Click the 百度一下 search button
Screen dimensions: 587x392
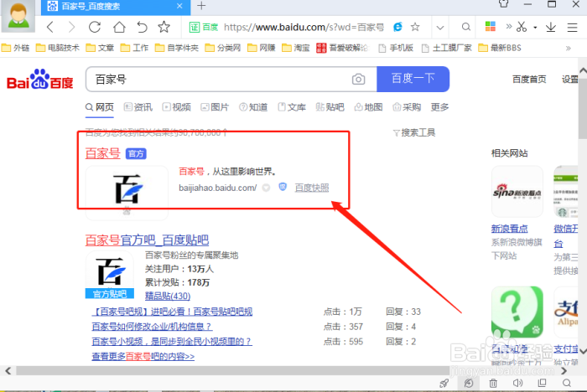pyautogui.click(x=413, y=79)
